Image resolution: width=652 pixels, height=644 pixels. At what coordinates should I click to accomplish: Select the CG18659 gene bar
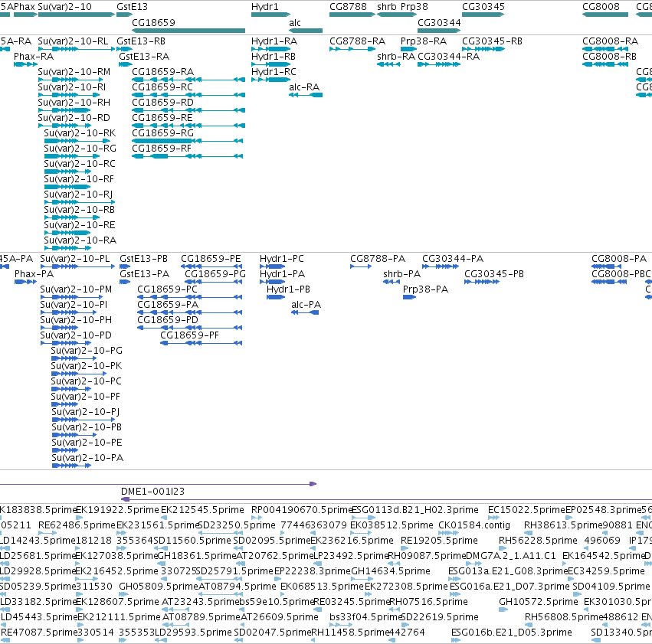(x=188, y=31)
